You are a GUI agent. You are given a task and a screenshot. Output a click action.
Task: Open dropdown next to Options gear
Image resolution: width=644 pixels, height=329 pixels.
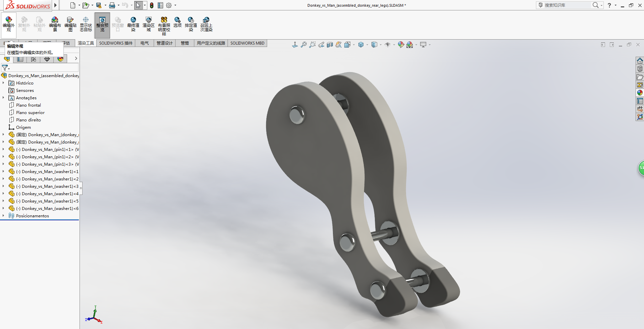pos(175,5)
